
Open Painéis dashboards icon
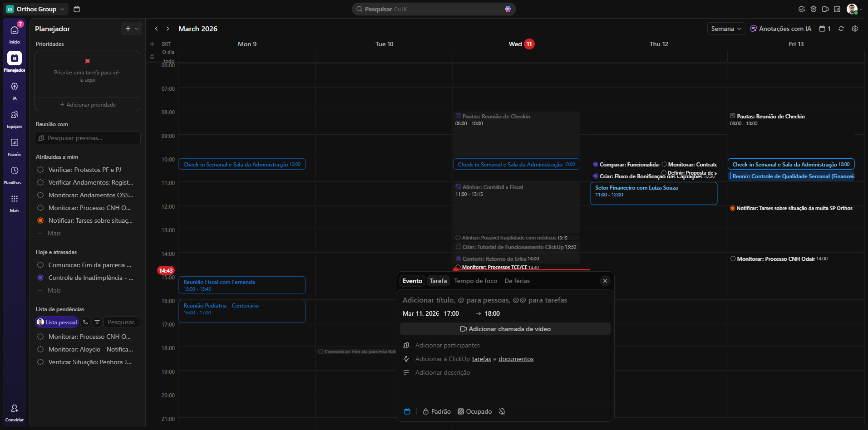pyautogui.click(x=15, y=143)
